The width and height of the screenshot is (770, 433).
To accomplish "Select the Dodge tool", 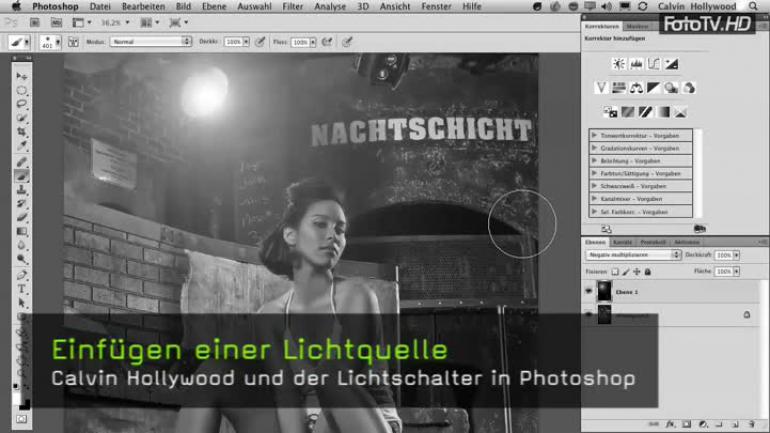I will pyautogui.click(x=22, y=259).
